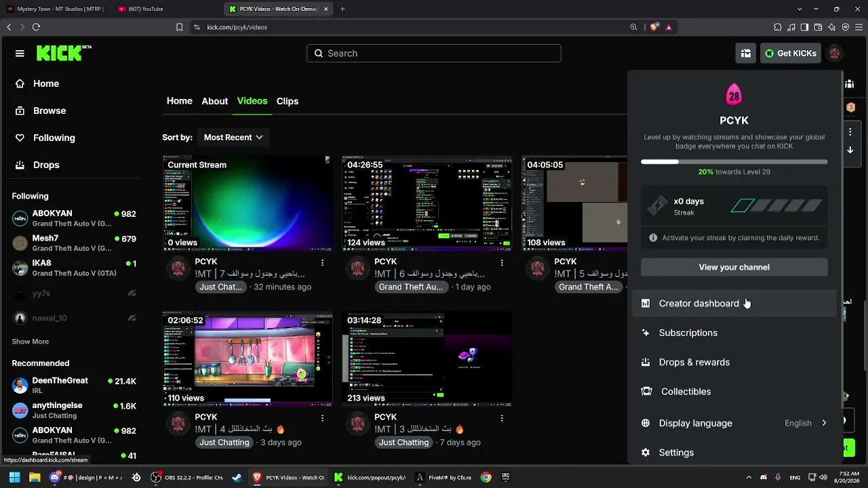Screen dimensions: 868x488
Task: Open the 02:06:52 video thumbnail
Action: (x=248, y=359)
